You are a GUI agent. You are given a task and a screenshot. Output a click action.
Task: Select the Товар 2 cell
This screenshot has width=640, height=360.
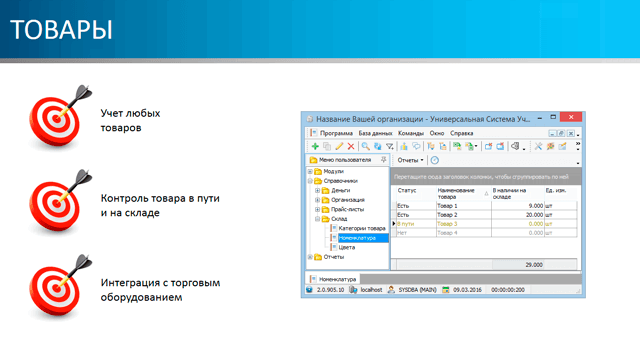[x=463, y=215]
